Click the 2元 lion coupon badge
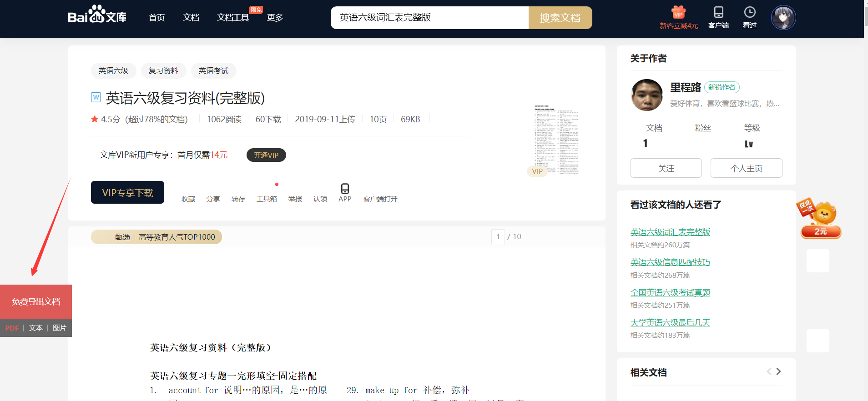This screenshot has height=401, width=868. (x=821, y=219)
